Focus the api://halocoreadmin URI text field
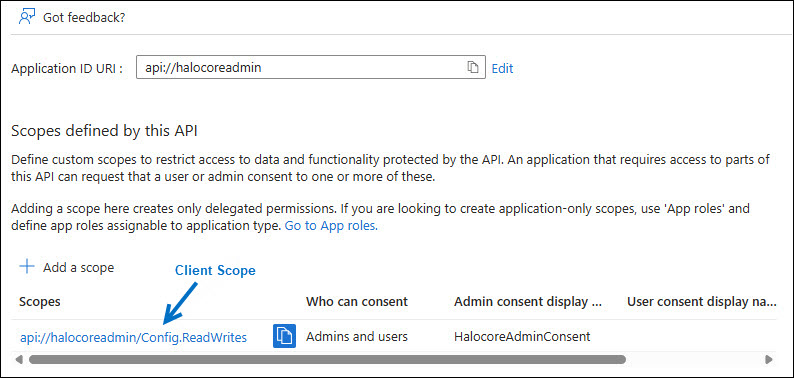 point(311,67)
